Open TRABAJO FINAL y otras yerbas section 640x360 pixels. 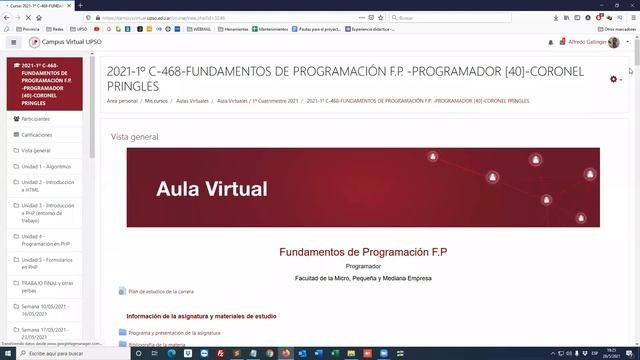tap(44, 287)
